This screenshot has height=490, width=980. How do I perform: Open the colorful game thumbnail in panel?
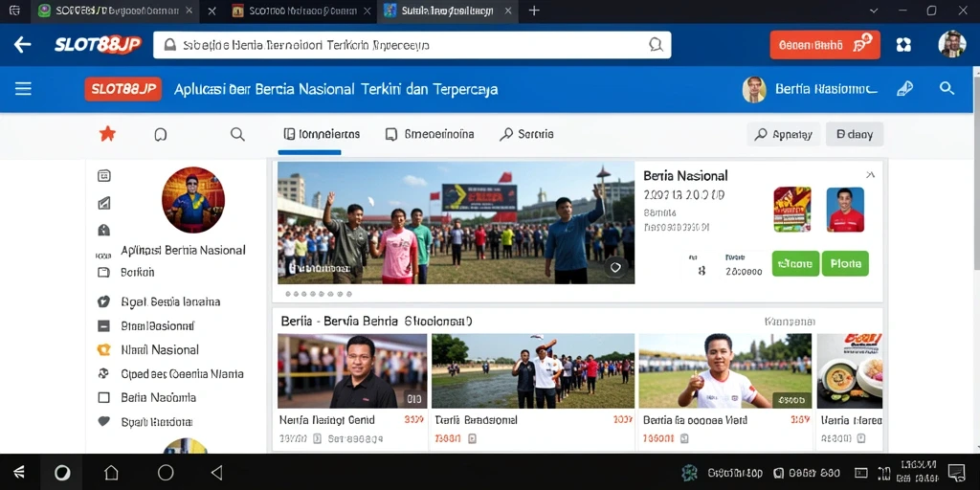(791, 210)
